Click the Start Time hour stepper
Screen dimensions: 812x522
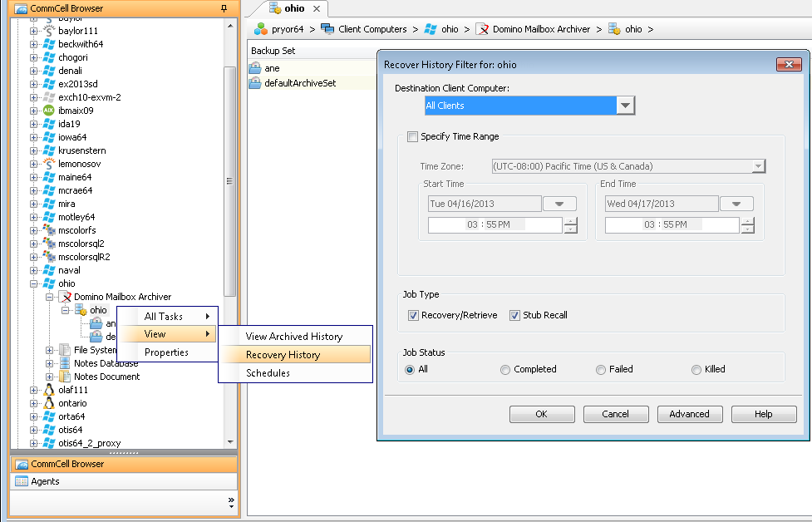[571, 225]
